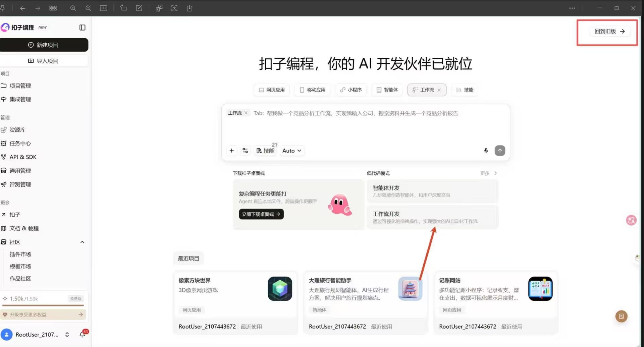This screenshot has height=347, width=644.
Task: Click the save/download icon in viewer toolbar
Action: [x=190, y=8]
